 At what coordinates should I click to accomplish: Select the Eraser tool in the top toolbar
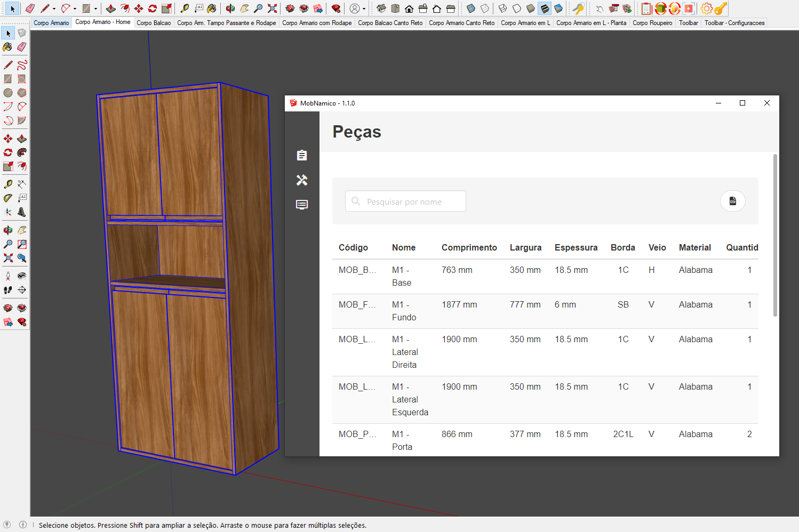click(x=30, y=9)
